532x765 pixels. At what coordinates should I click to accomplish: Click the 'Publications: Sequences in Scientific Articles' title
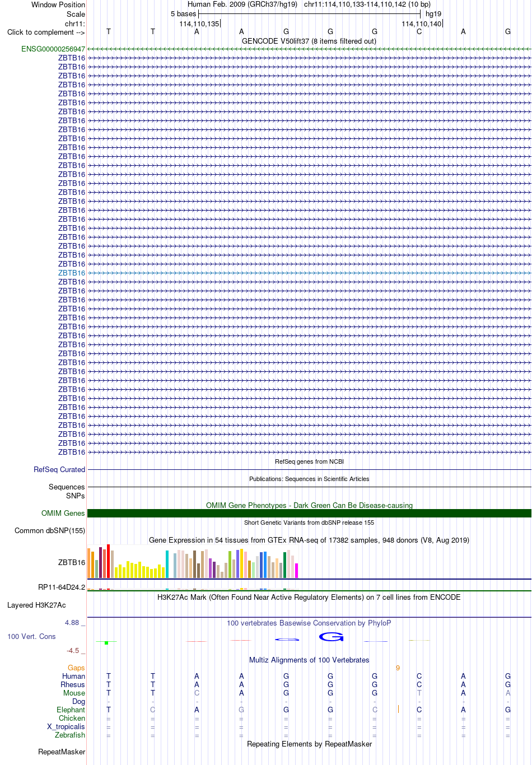pyautogui.click(x=309, y=479)
